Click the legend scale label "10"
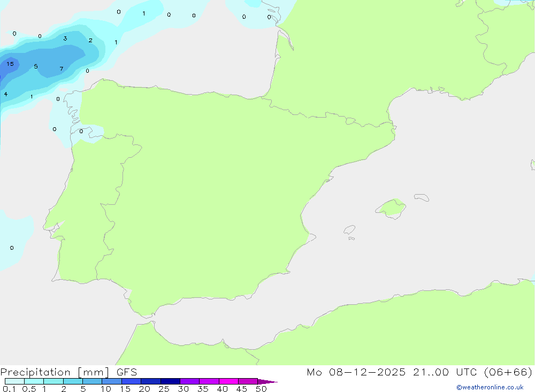The width and height of the screenshot is (535, 392). [x=106, y=389]
